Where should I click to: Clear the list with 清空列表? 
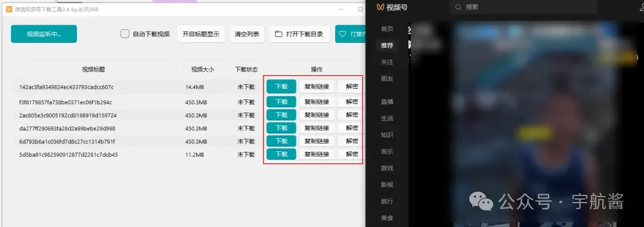pos(247,34)
